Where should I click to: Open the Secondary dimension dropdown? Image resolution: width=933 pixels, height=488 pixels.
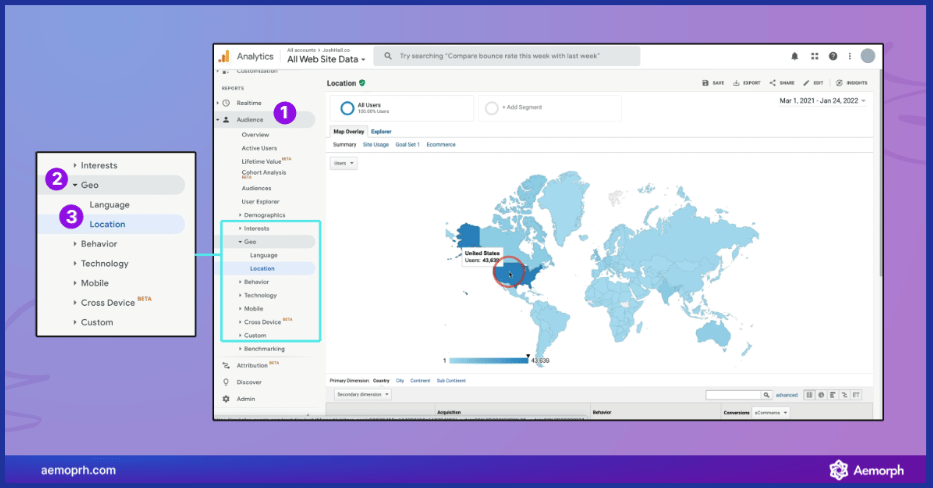click(x=363, y=395)
